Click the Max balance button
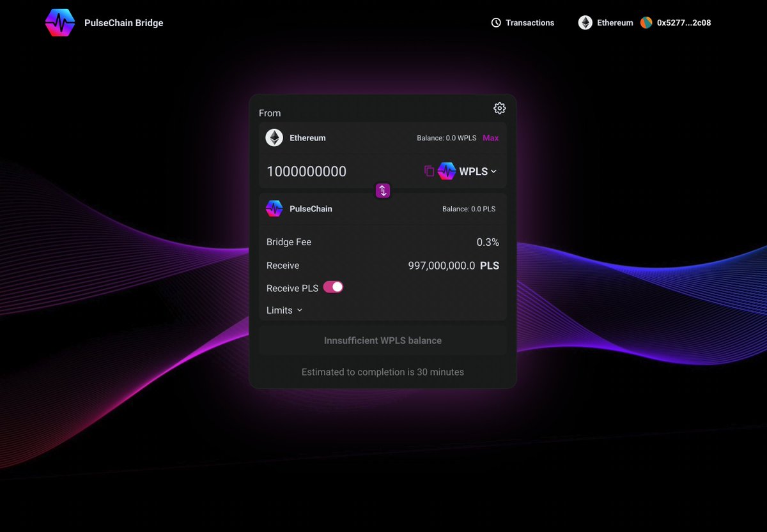Viewport: 767px width, 532px height. click(x=490, y=137)
